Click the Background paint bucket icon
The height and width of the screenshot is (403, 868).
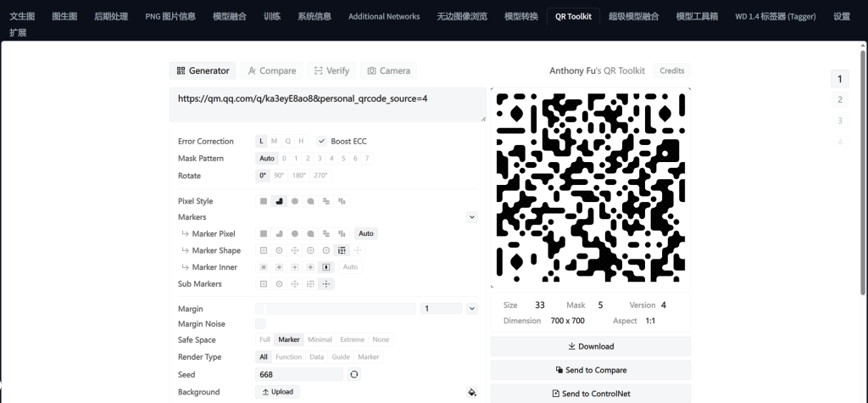(x=472, y=392)
